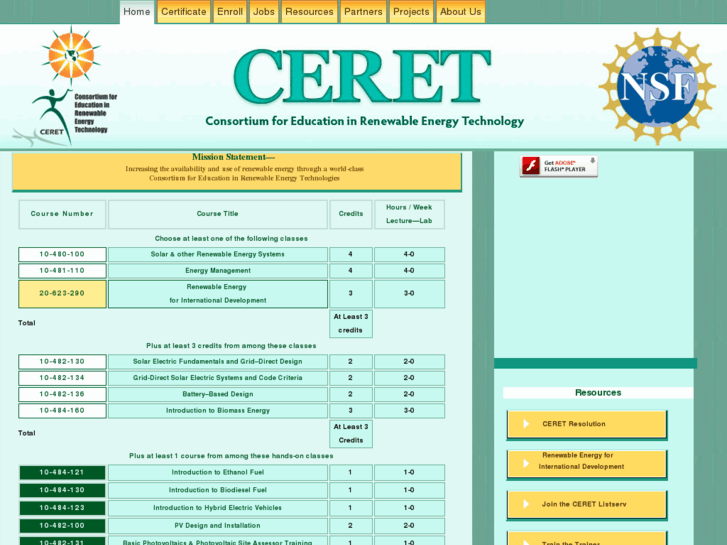Open the About Us tab

[x=460, y=12]
